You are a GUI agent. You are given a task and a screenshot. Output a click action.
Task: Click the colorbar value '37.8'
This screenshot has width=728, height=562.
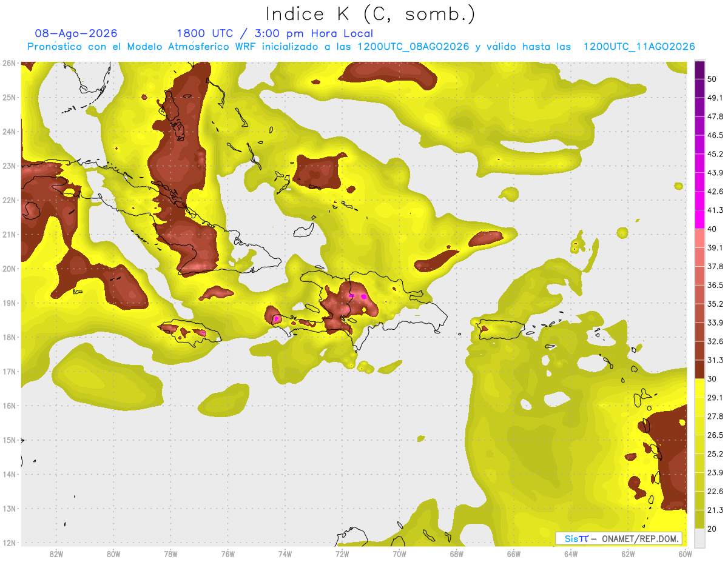coord(715,266)
